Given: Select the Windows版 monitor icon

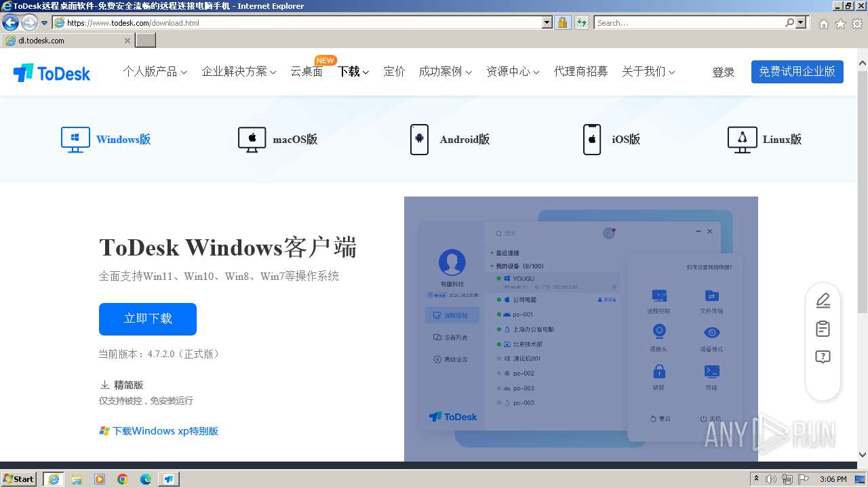Looking at the screenshot, I should coord(75,140).
